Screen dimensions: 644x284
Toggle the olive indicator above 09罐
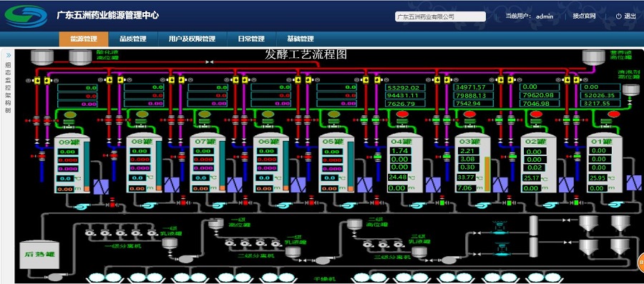click(71, 114)
